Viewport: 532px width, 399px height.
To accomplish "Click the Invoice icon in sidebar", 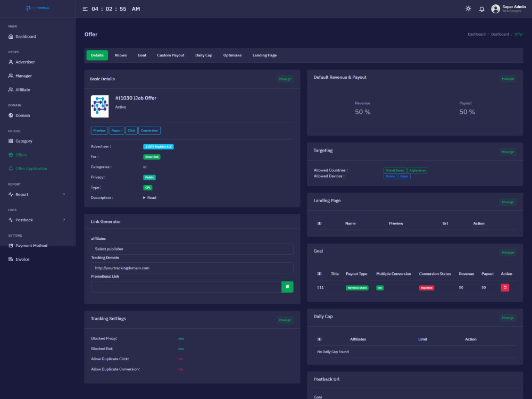I will (11, 259).
